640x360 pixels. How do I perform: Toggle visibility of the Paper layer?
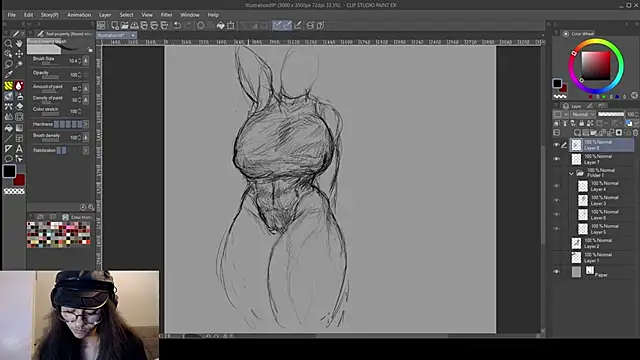click(x=556, y=272)
